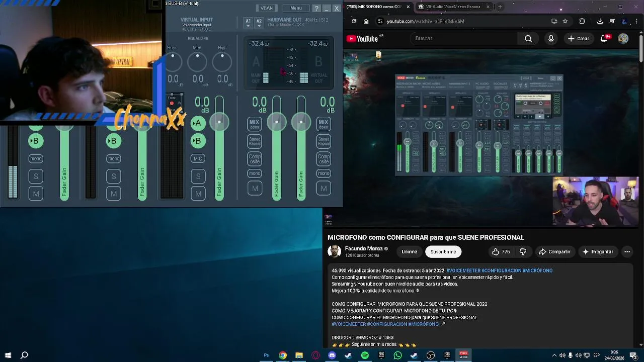Mute the main out bus A
This screenshot has width=644, height=362.
point(255,189)
